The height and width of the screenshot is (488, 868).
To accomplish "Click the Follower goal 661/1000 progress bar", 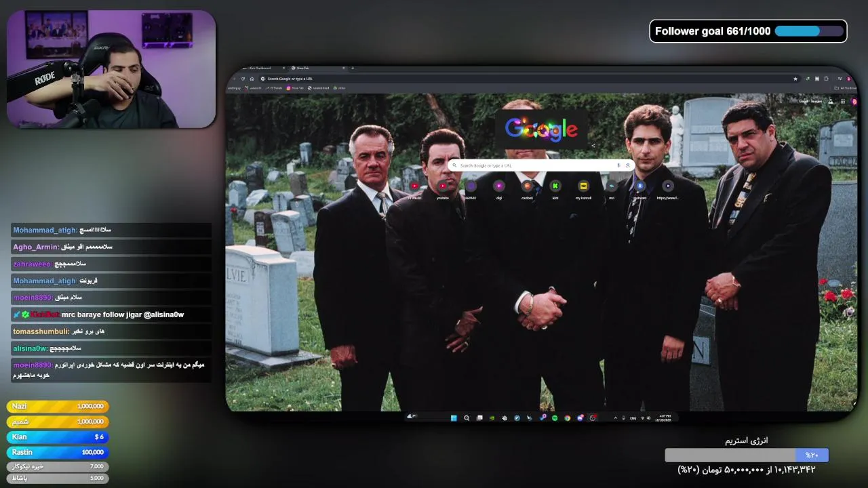I will coord(809,31).
